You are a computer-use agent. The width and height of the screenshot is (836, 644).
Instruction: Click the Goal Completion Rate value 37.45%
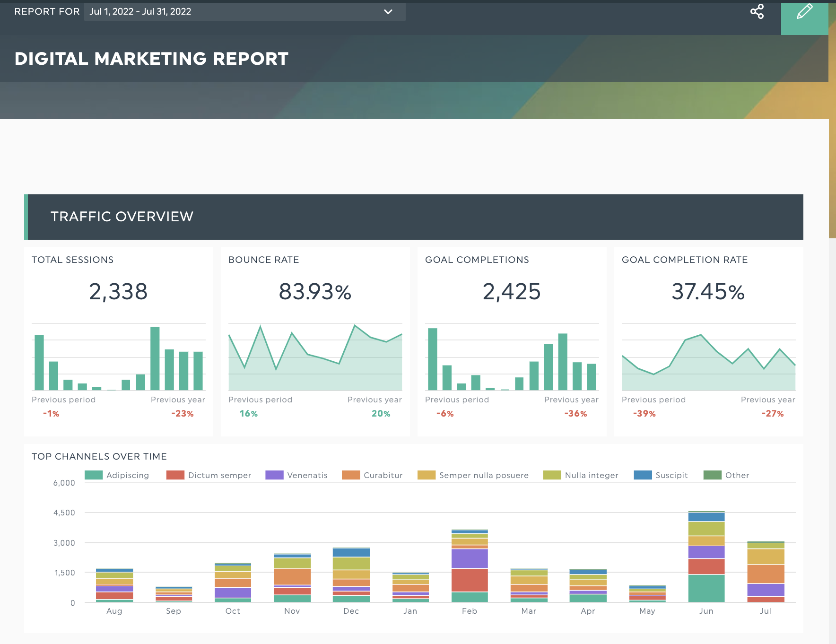708,292
